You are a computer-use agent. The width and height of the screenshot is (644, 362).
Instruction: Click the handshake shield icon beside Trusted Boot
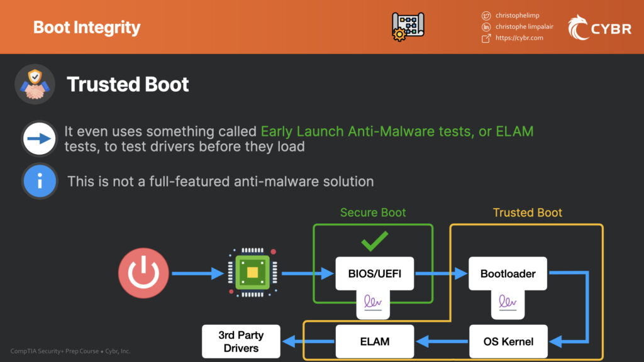(35, 84)
